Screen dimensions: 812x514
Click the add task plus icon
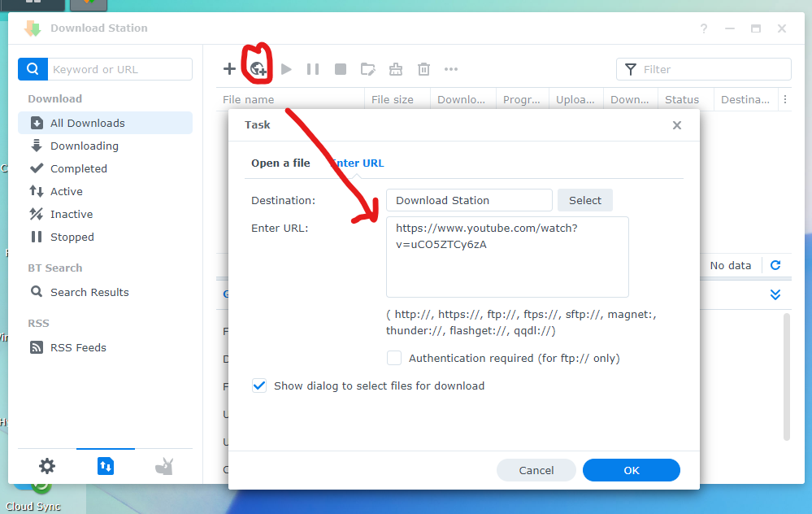tap(229, 69)
